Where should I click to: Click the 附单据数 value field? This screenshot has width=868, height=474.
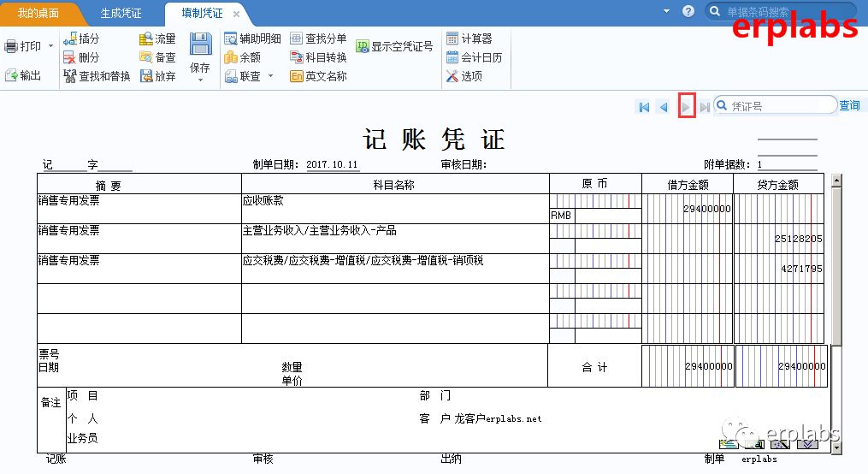coord(787,164)
